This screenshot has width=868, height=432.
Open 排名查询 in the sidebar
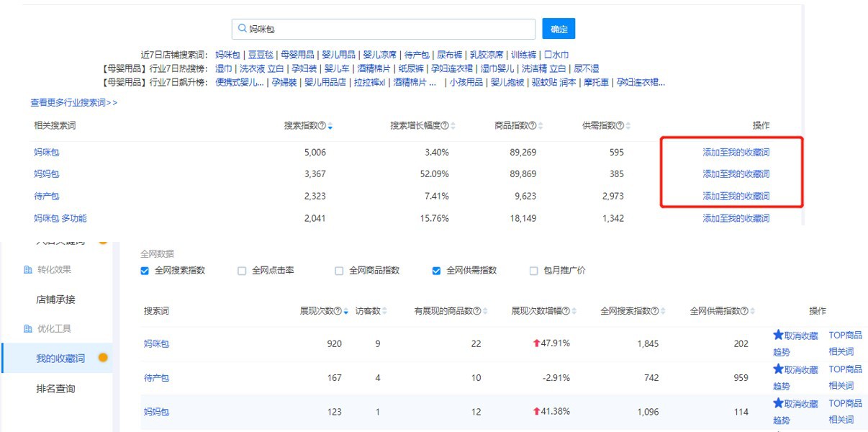55,389
